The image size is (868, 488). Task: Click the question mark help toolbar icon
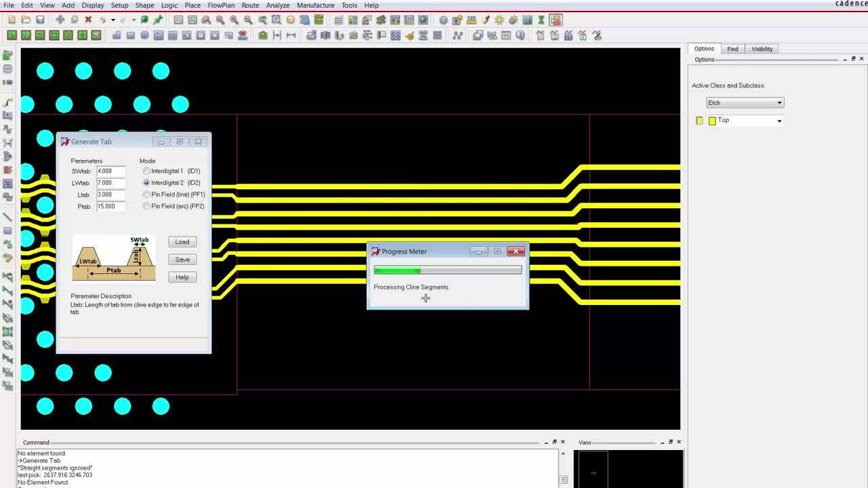tap(520, 35)
